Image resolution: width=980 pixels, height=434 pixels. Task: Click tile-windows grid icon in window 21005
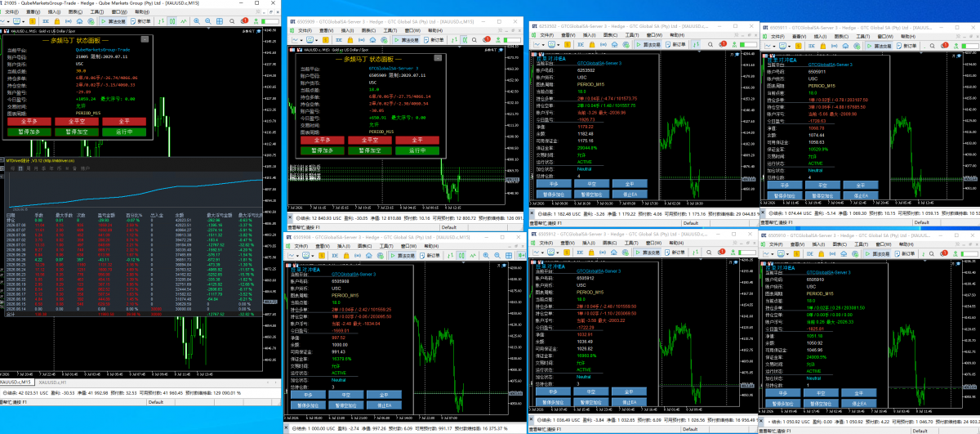(220, 21)
